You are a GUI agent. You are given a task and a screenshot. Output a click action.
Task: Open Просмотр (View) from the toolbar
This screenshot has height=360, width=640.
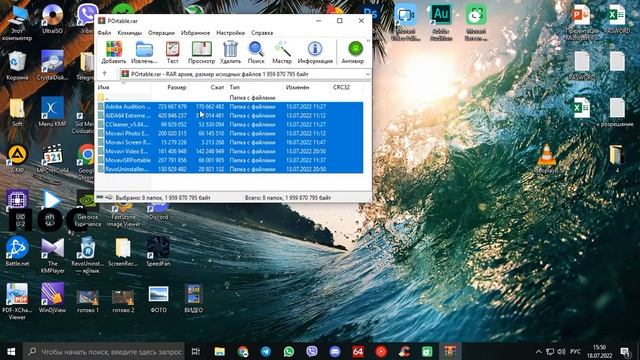click(201, 52)
